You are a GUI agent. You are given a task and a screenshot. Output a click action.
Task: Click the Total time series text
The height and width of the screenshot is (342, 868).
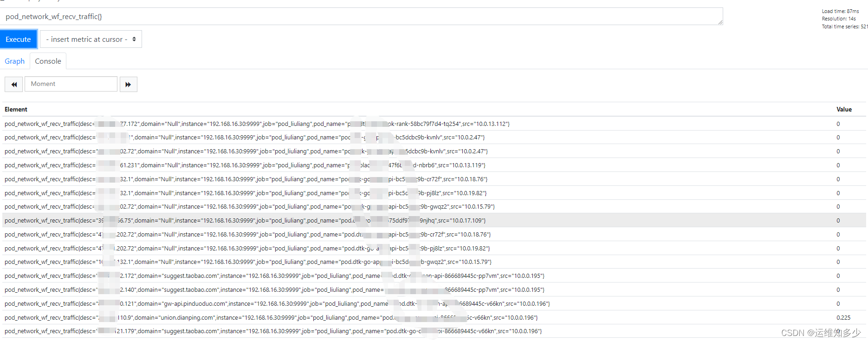coord(845,26)
